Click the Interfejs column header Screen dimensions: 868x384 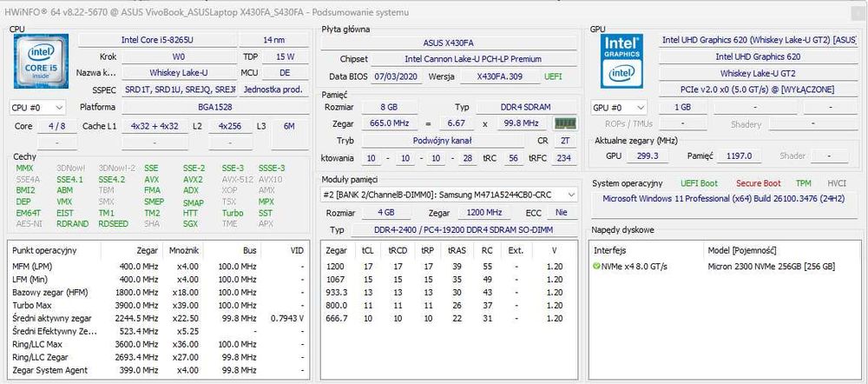coord(646,250)
